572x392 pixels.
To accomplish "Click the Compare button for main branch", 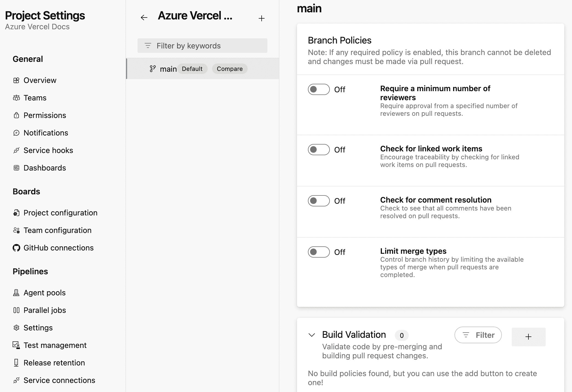I will [229, 68].
